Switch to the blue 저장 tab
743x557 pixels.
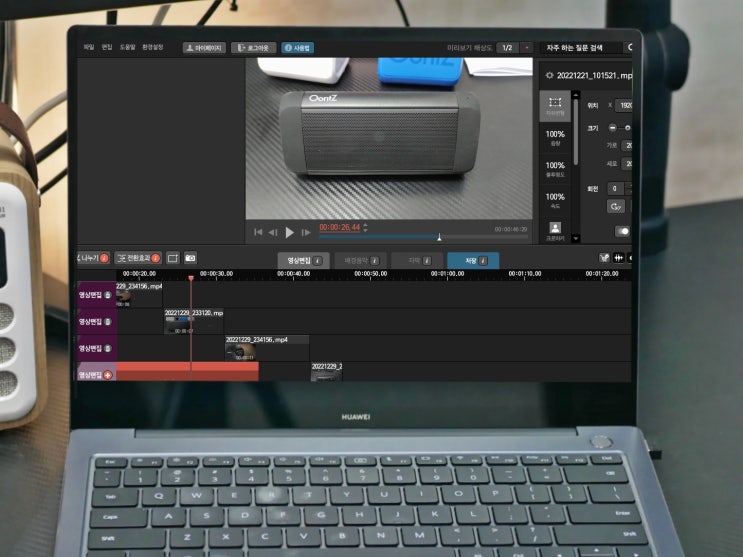pyautogui.click(x=473, y=261)
